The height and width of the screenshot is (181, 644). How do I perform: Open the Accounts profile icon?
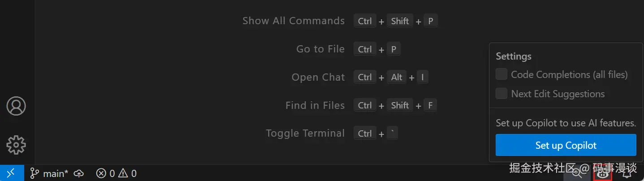pos(16,106)
